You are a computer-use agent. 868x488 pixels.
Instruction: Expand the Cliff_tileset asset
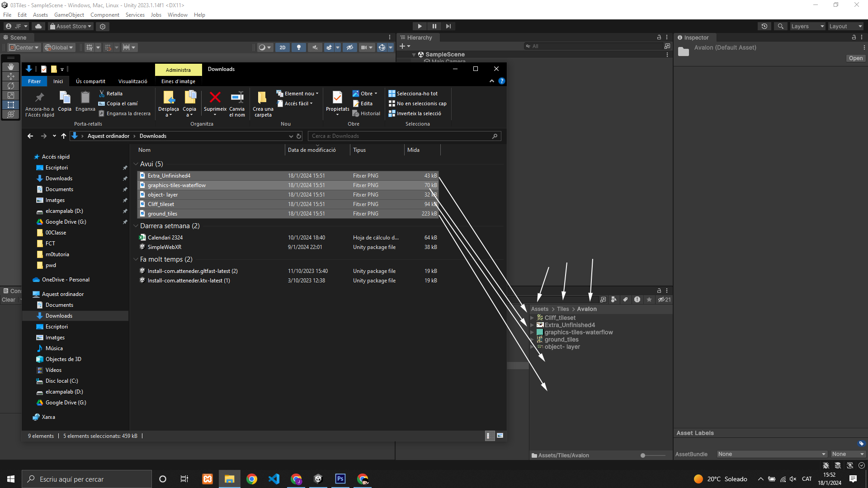point(532,318)
